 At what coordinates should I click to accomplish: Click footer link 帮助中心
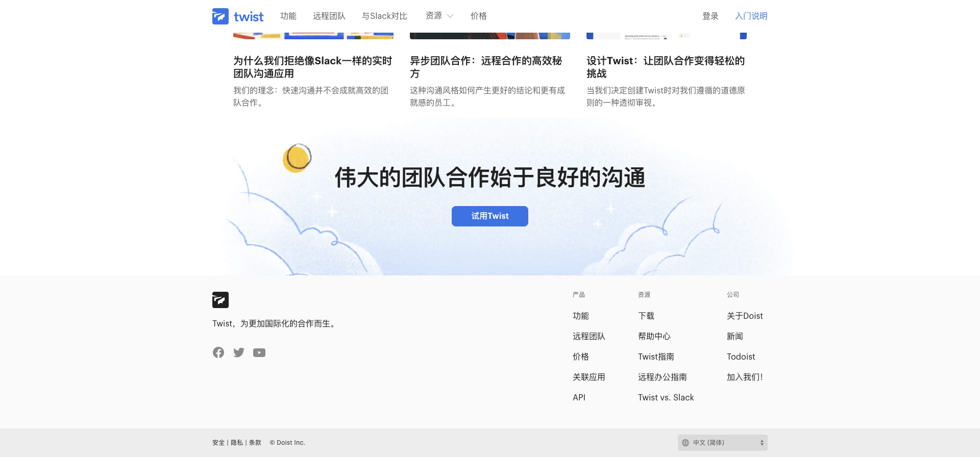click(x=654, y=336)
